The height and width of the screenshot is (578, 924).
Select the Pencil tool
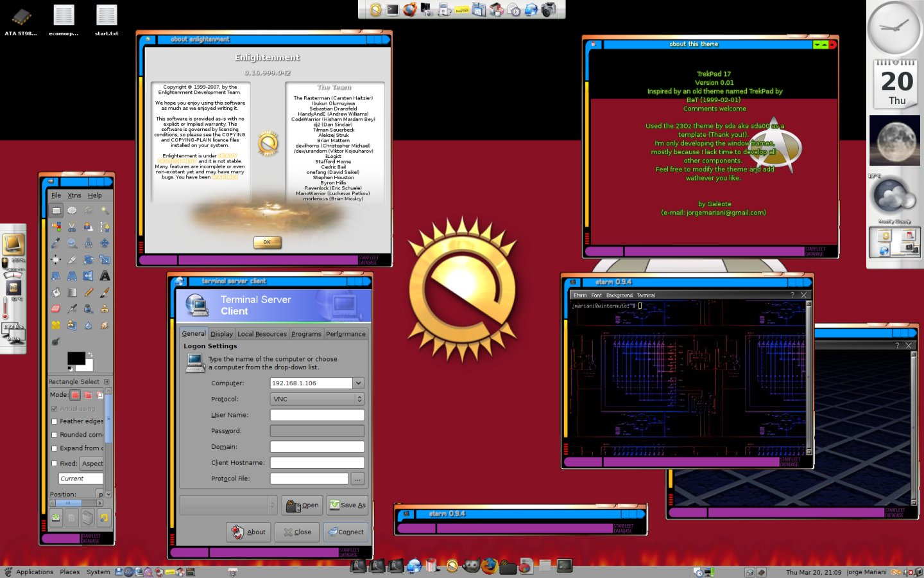[x=89, y=292]
